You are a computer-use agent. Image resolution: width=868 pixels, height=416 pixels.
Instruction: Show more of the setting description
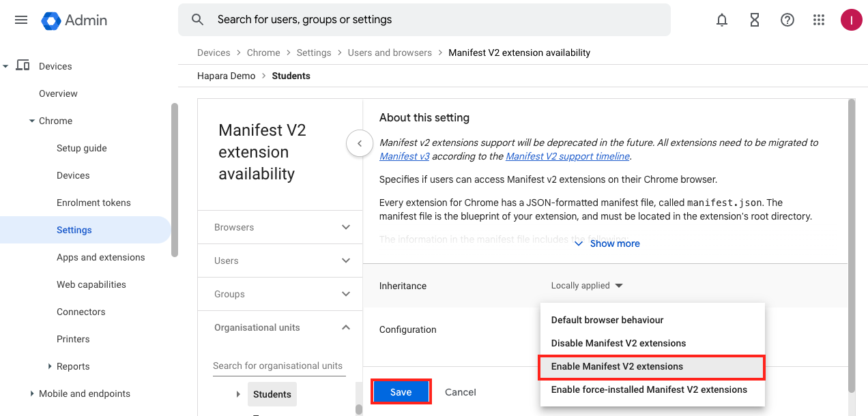tap(607, 243)
